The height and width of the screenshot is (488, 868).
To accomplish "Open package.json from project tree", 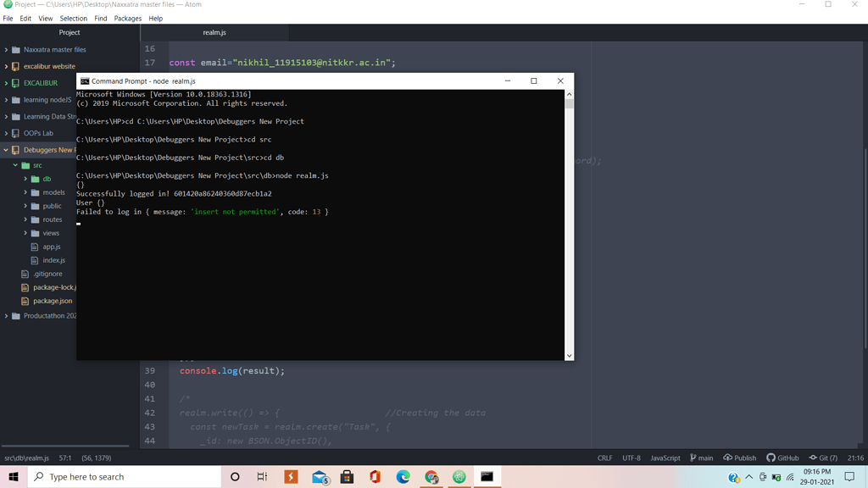I will pyautogui.click(x=53, y=301).
